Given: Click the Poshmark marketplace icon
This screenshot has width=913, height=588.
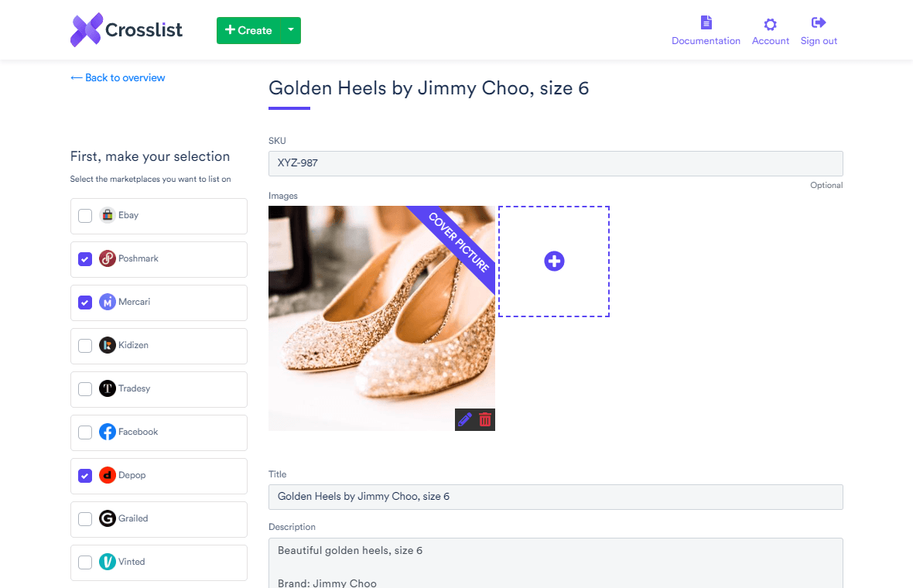Looking at the screenshot, I should (x=107, y=258).
